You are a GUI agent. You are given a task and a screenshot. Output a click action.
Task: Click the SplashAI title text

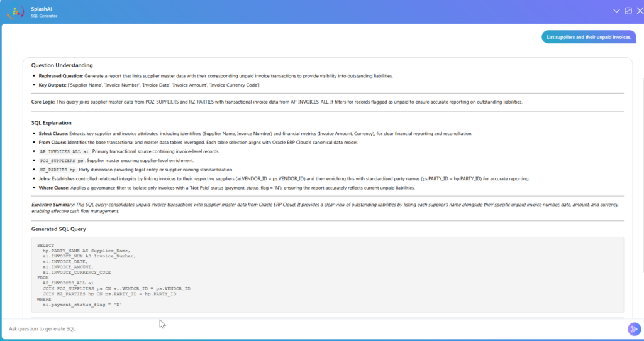[x=42, y=9]
